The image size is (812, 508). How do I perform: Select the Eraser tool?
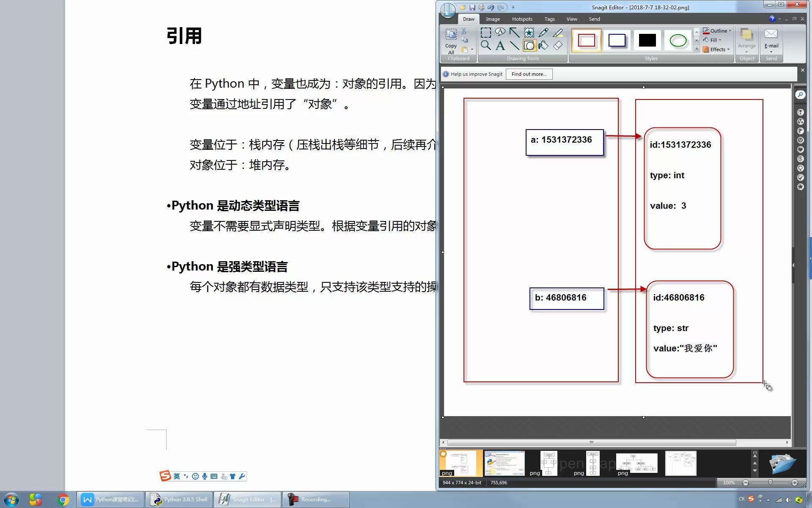pyautogui.click(x=558, y=46)
